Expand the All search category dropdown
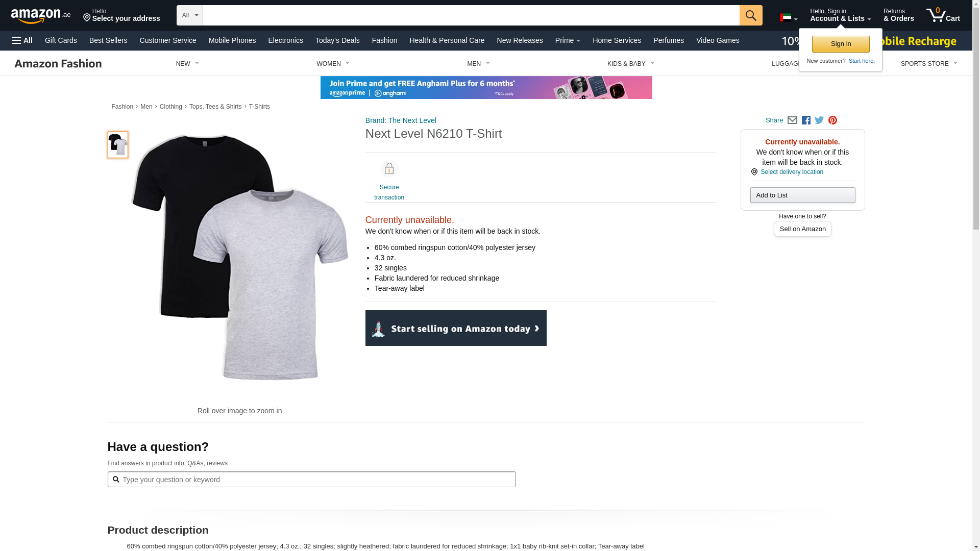The height and width of the screenshot is (551, 980). [190, 15]
